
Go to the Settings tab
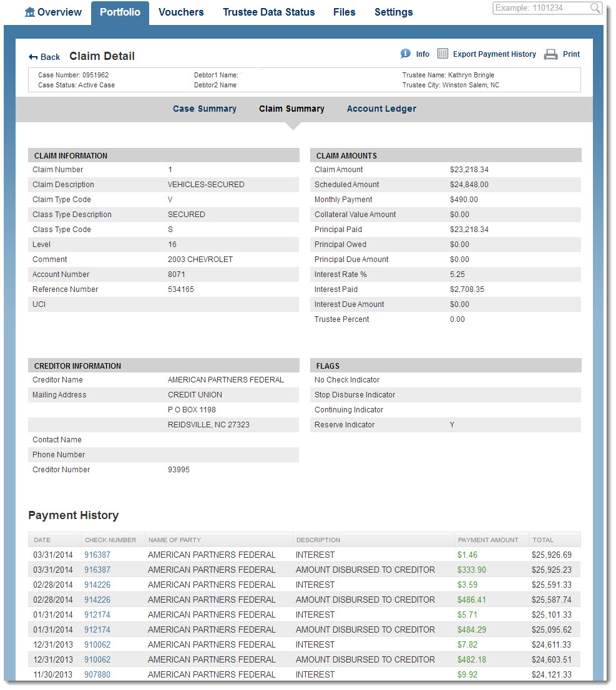(x=393, y=12)
